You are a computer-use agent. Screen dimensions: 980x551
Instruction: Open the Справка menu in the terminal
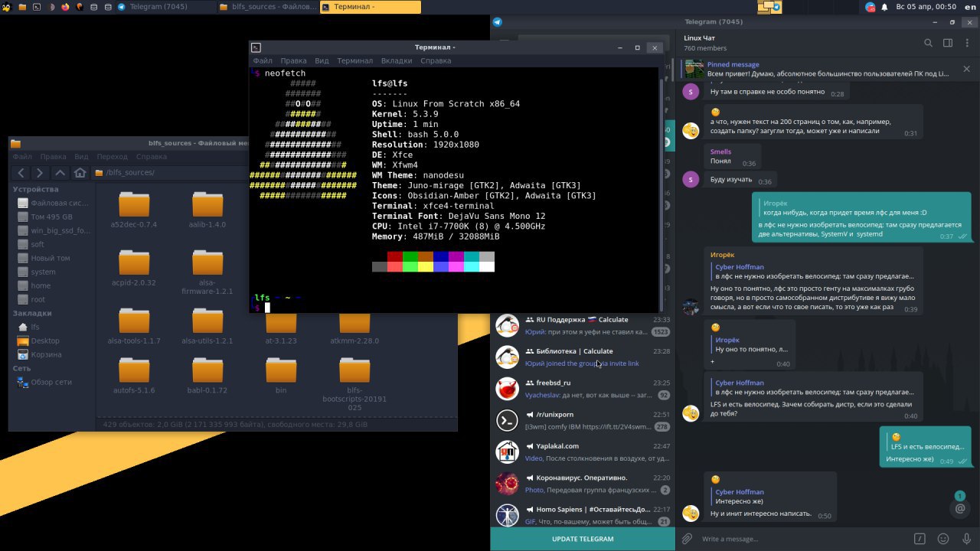point(436,60)
